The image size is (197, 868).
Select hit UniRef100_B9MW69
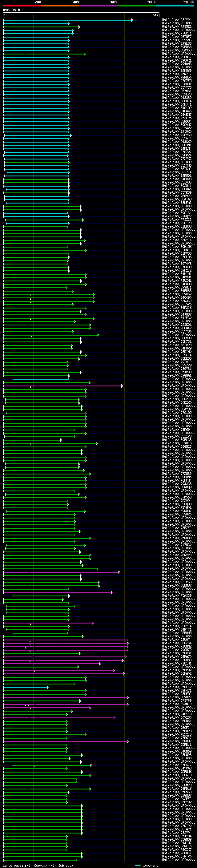[176, 71]
